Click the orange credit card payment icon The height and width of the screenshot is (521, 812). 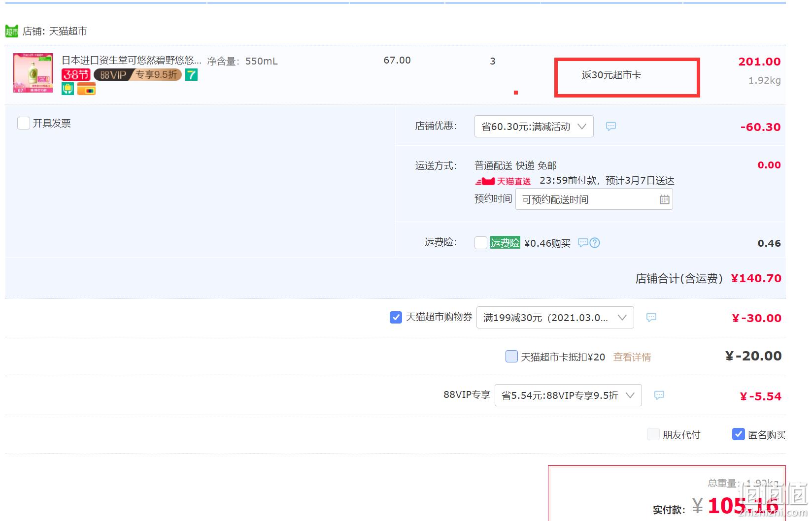point(86,89)
